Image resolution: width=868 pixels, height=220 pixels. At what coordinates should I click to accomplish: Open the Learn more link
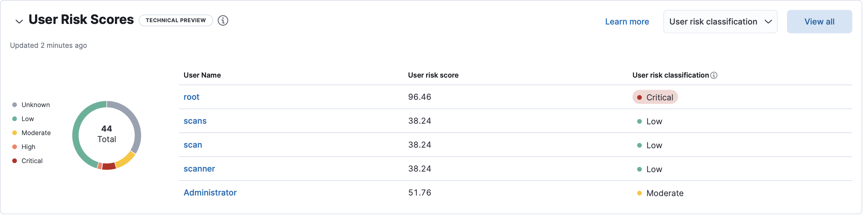pyautogui.click(x=627, y=22)
